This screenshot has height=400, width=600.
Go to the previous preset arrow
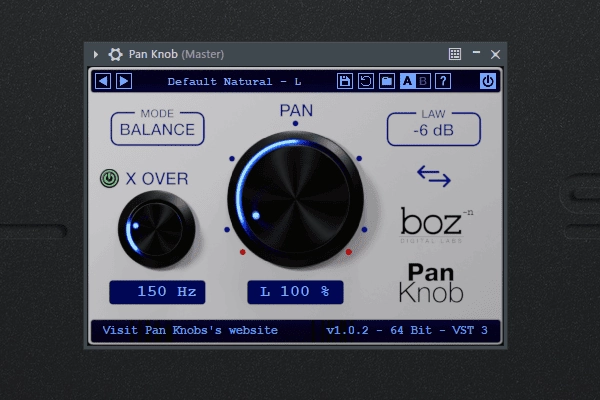(103, 81)
